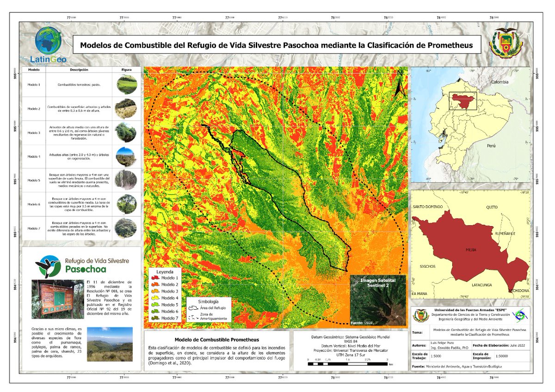
Task: Click the Modelo 4 yellow legend swatch
Action: coord(155,298)
